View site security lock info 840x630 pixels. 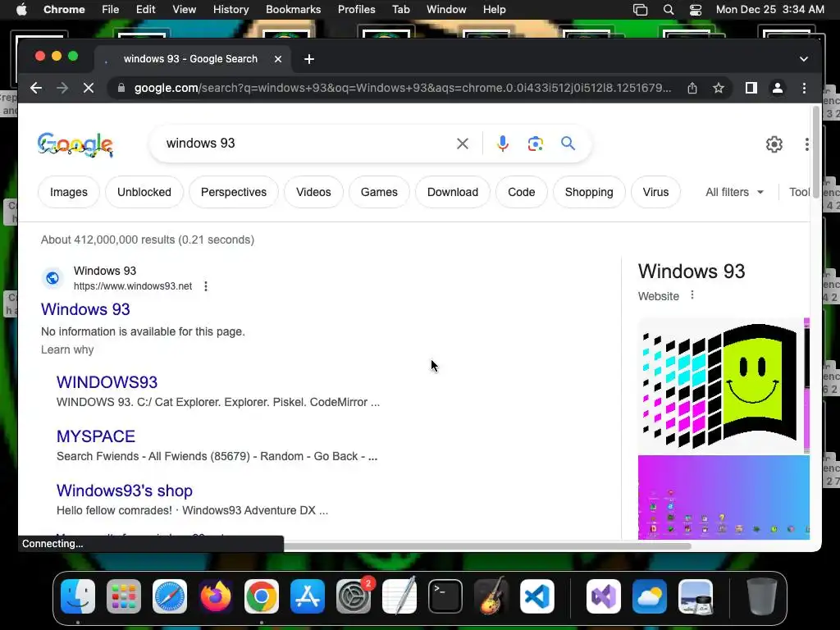tap(121, 88)
